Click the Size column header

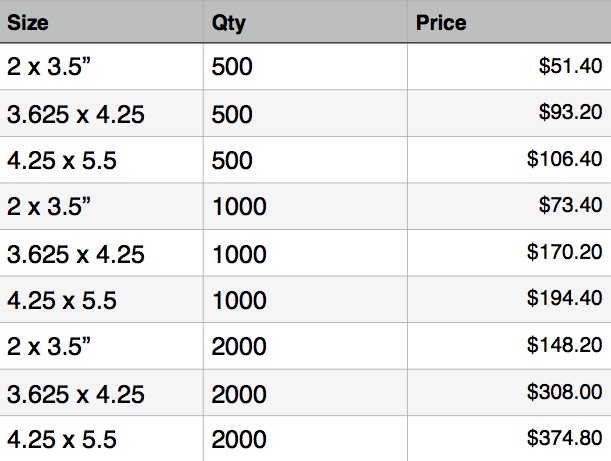point(28,22)
